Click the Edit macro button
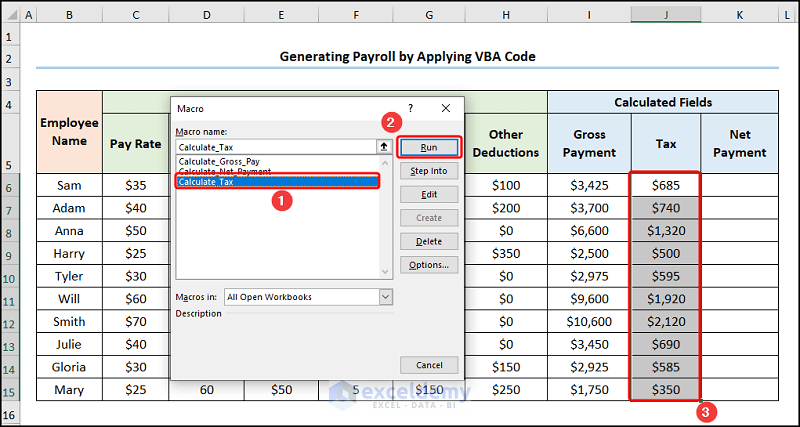 [x=428, y=194]
